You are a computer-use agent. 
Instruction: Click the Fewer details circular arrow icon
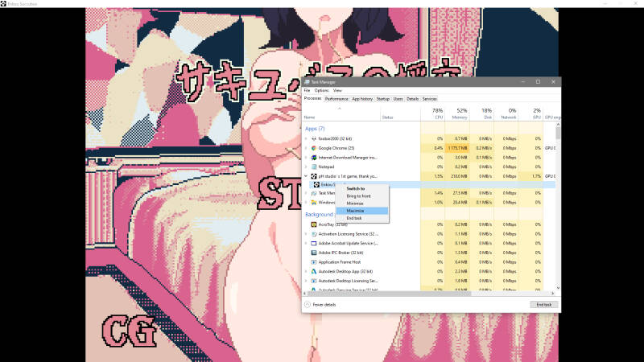308,305
